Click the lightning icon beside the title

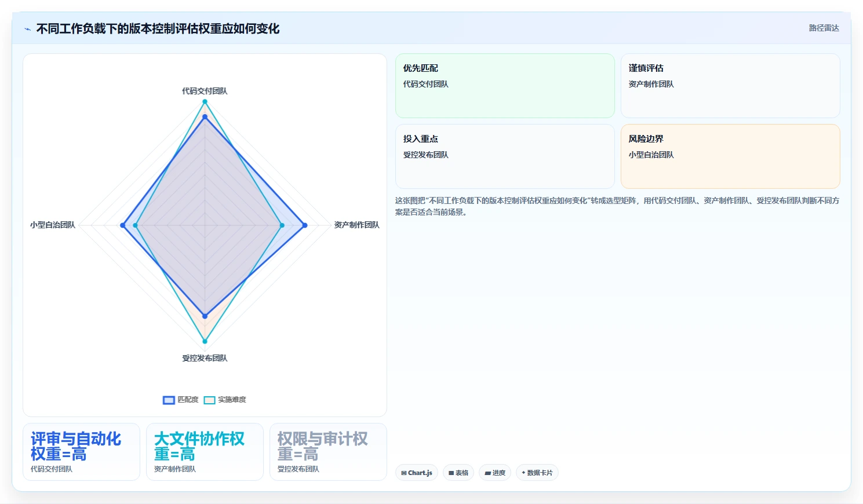click(x=27, y=29)
